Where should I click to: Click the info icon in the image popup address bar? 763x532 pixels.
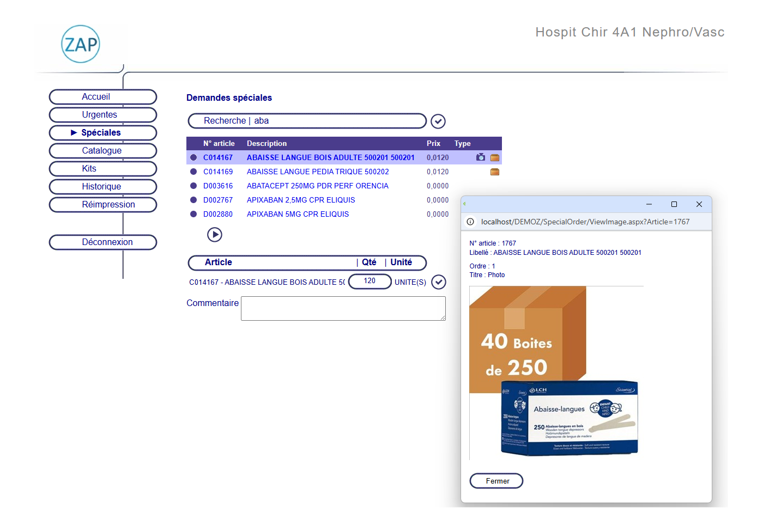(470, 222)
